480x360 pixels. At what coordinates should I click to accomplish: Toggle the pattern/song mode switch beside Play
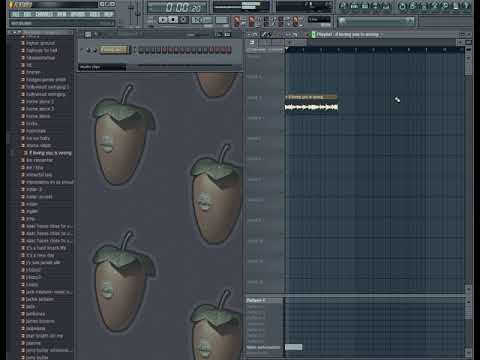(151, 20)
